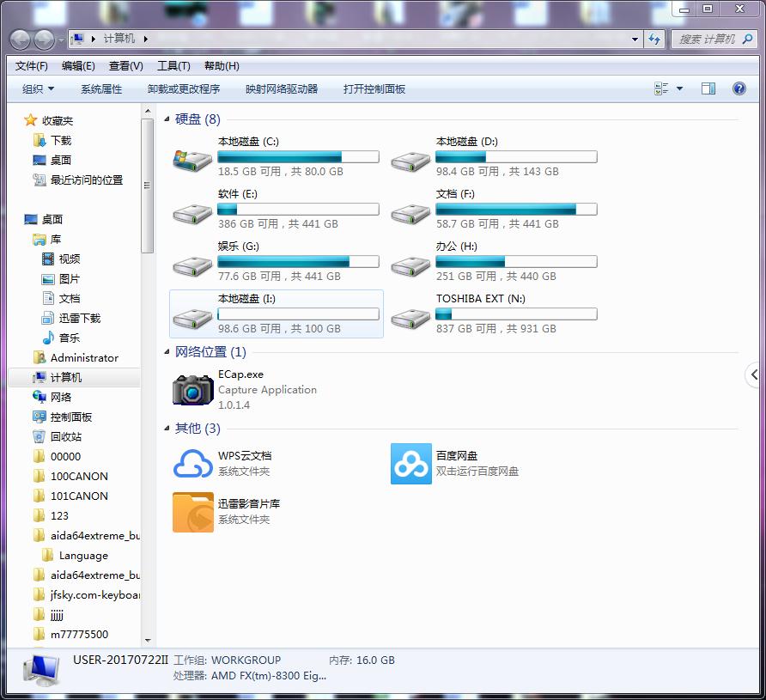Open 图片 library in sidebar
Viewport: 766px width, 700px height.
tap(70, 279)
